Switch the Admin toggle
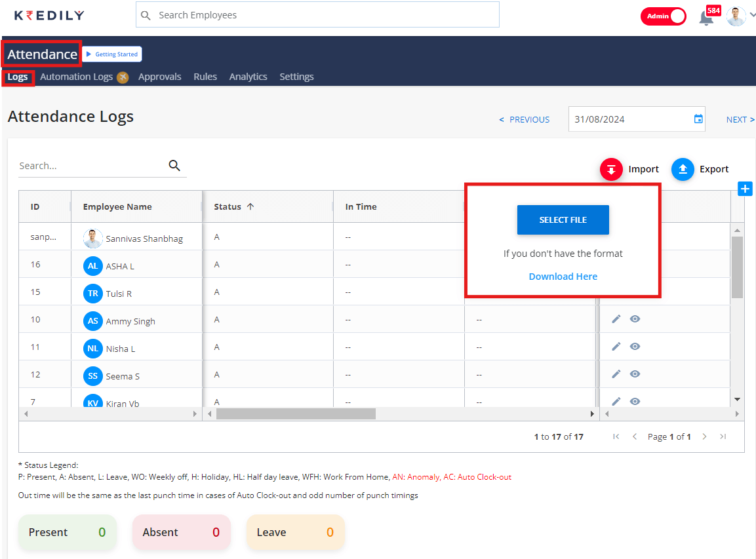This screenshot has width=756, height=559. pyautogui.click(x=663, y=16)
